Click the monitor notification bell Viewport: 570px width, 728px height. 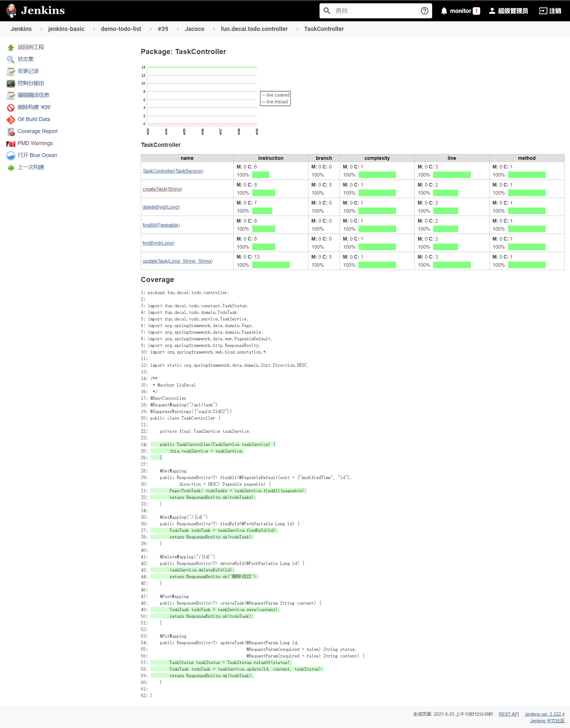(444, 10)
